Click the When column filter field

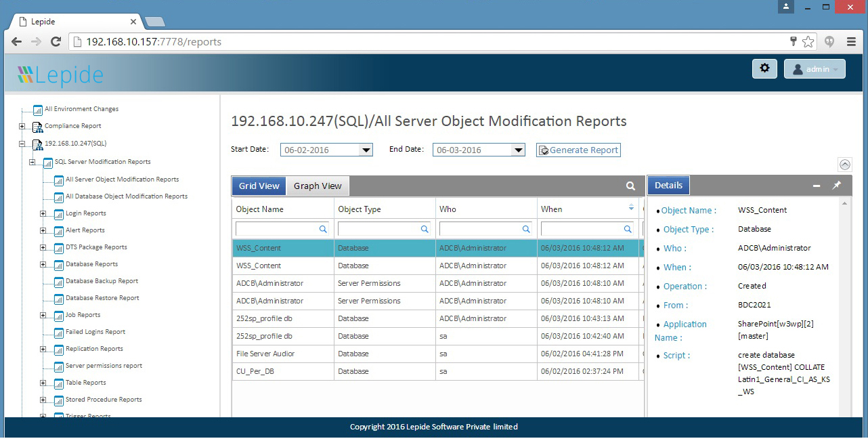(x=587, y=230)
